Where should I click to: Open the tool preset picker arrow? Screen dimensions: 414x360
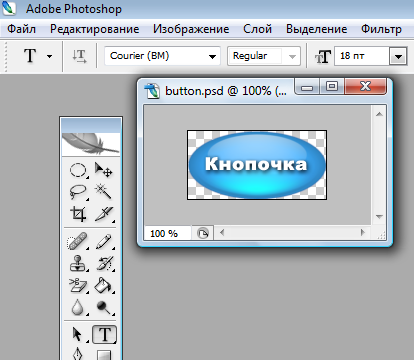coord(49,56)
